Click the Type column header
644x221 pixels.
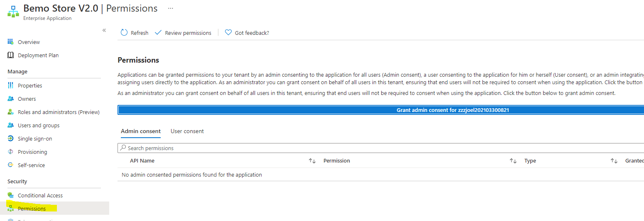[530, 160]
